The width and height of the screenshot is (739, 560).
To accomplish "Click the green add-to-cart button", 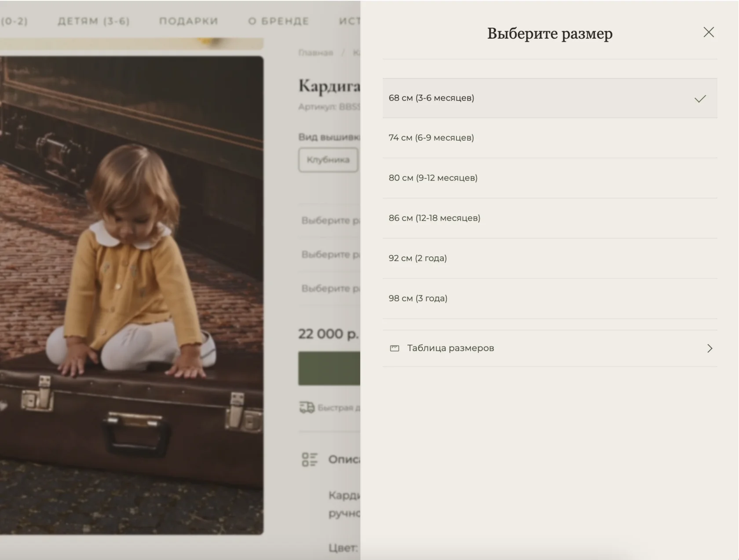I will pos(329,368).
